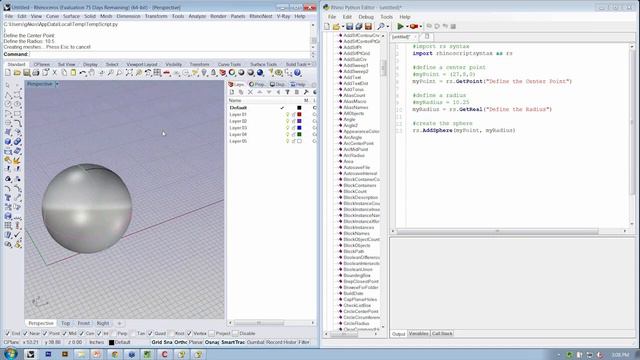
Task: Click the New Layer icon in Layers panel
Action: 232,92
